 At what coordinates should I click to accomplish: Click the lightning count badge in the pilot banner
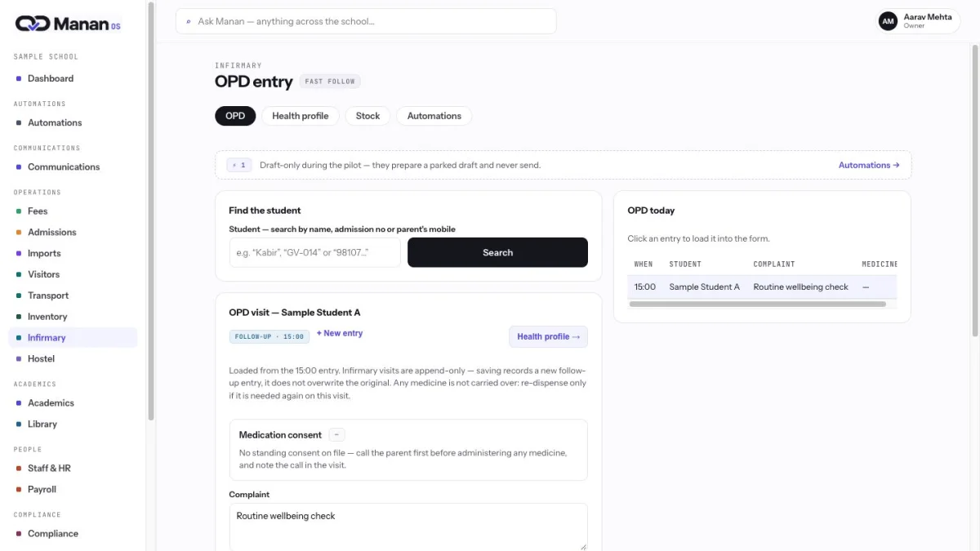[x=239, y=165]
